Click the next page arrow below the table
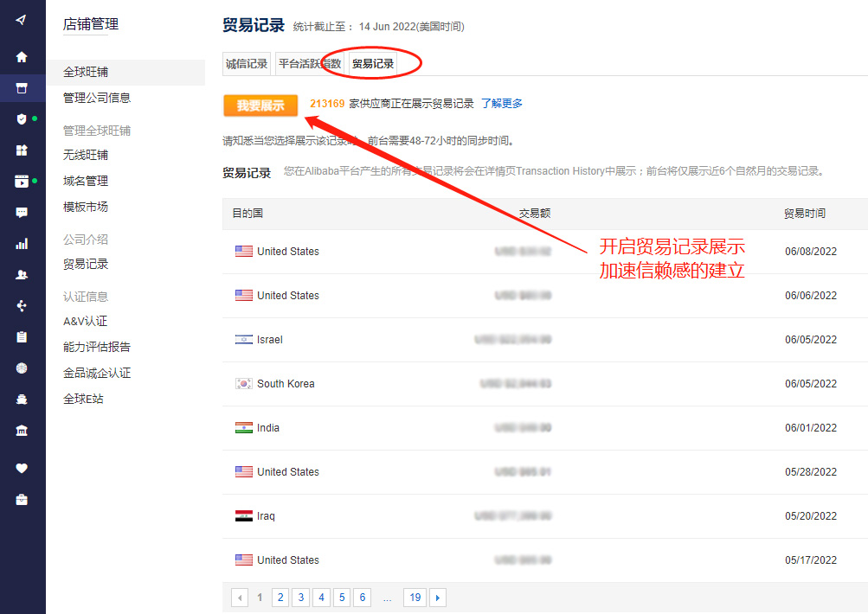Screen dimensions: 868x614 pos(438,597)
